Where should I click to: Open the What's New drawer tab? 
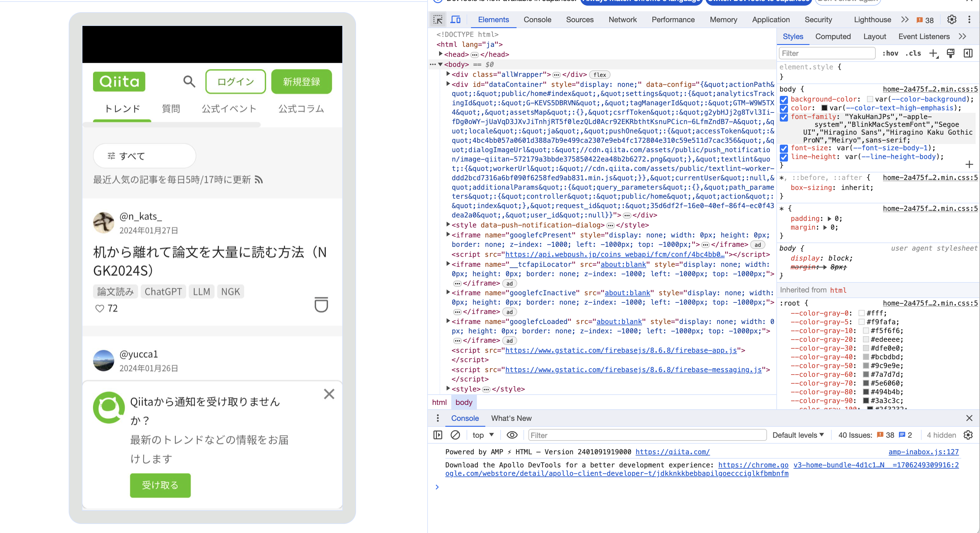coord(511,418)
